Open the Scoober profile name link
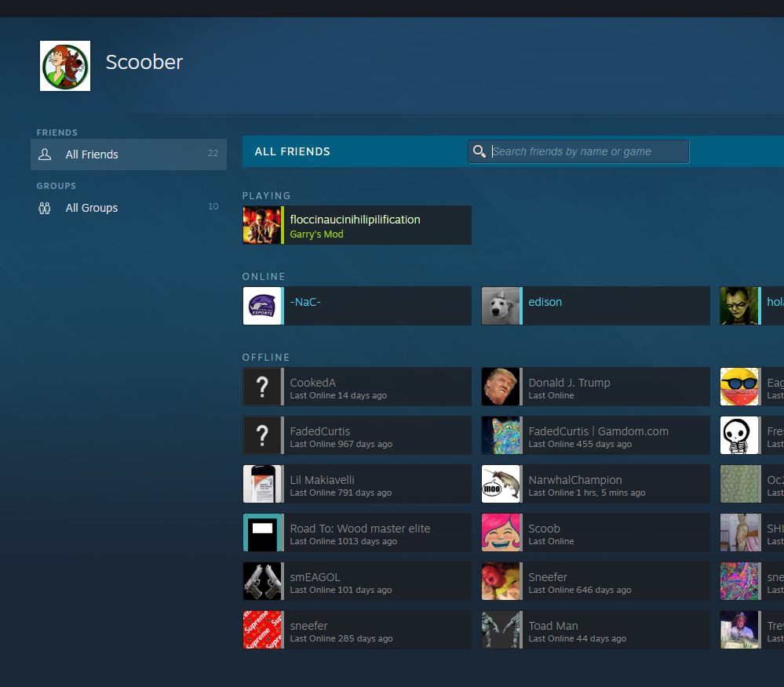 click(x=144, y=63)
